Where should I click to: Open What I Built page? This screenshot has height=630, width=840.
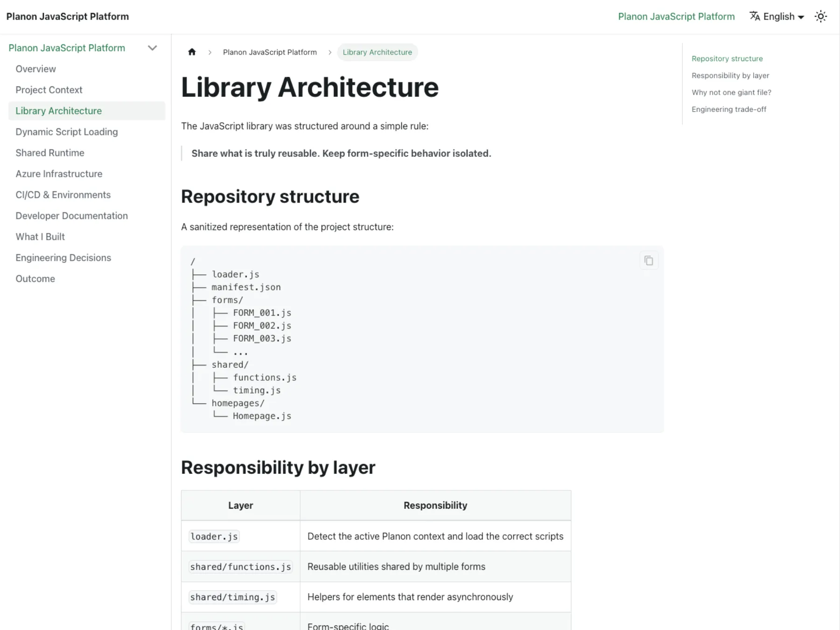pyautogui.click(x=40, y=237)
